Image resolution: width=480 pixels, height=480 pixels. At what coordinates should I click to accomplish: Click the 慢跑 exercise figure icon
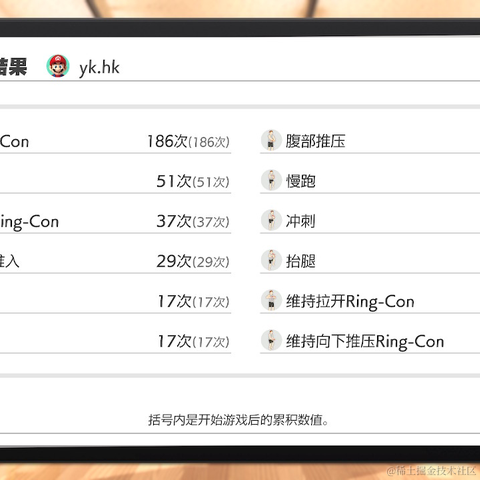point(271,180)
